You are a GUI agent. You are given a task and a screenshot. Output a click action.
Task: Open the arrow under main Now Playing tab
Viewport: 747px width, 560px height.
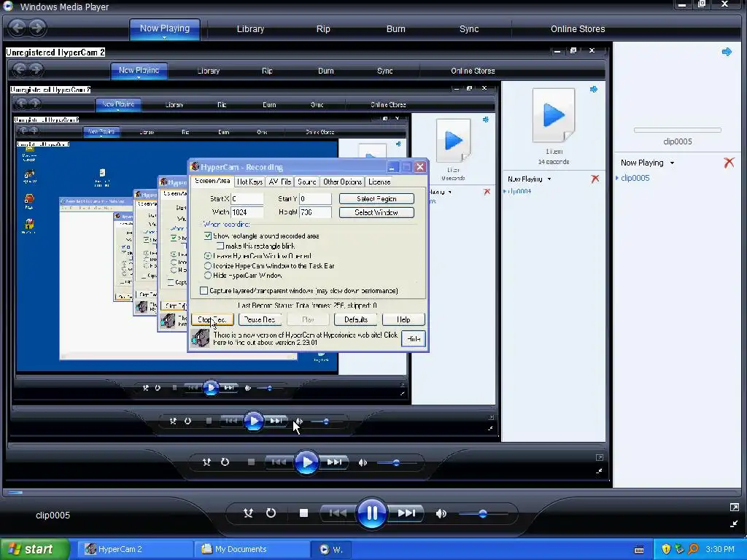point(164,38)
